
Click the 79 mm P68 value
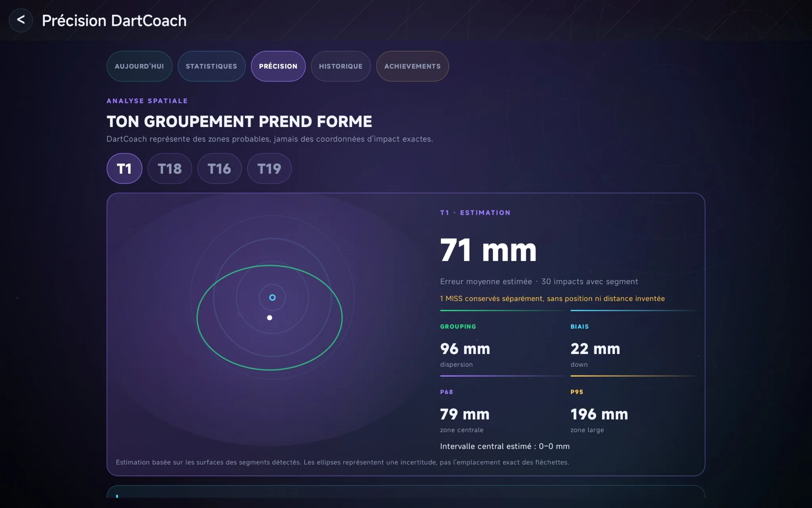465,414
